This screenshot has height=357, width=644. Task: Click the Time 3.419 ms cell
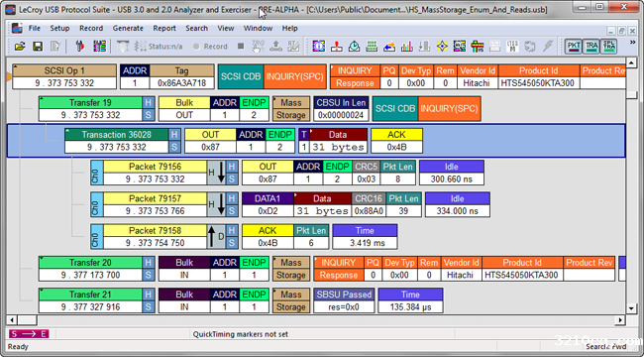pyautogui.click(x=365, y=237)
